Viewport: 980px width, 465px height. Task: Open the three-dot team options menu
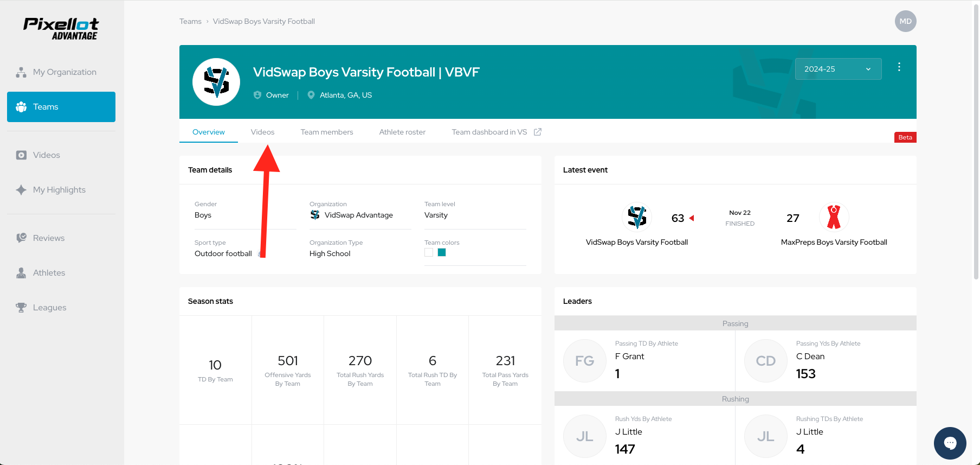899,67
